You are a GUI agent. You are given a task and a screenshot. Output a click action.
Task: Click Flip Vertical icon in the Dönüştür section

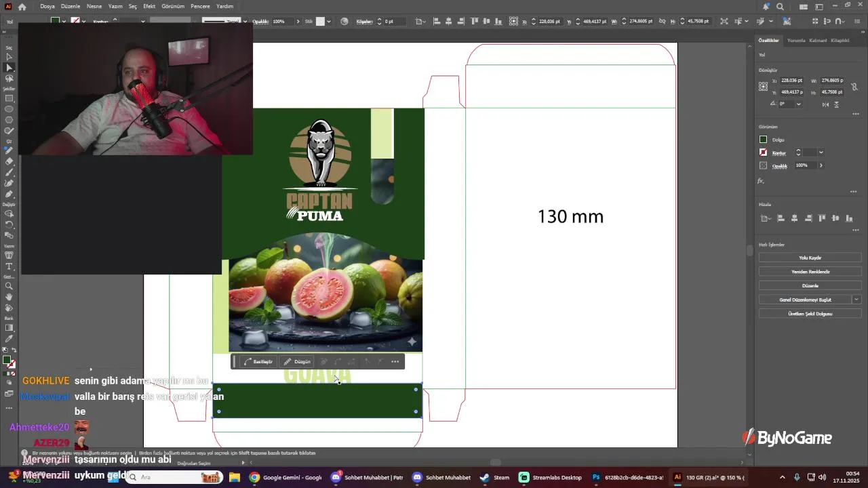click(x=837, y=104)
